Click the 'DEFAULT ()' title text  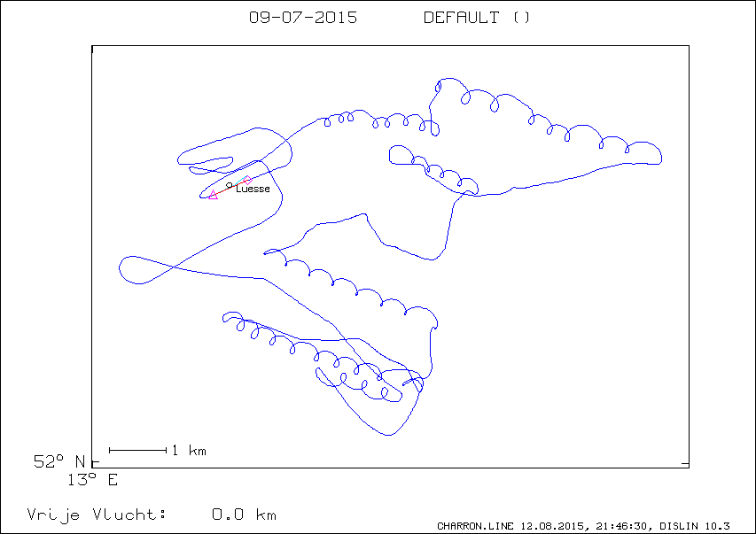tap(476, 18)
